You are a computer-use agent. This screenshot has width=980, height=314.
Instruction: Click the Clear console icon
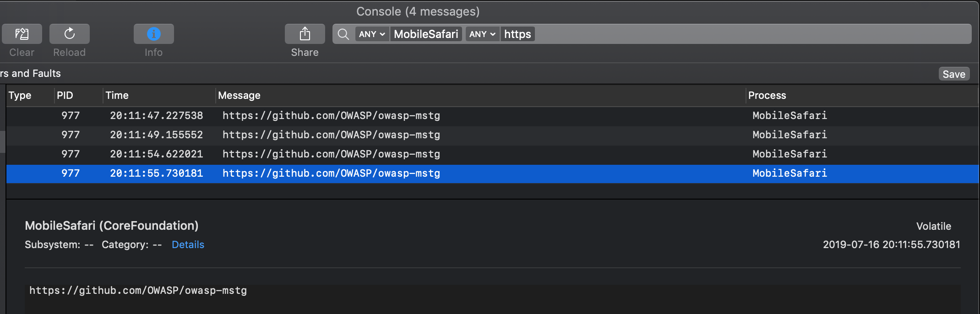(x=22, y=34)
